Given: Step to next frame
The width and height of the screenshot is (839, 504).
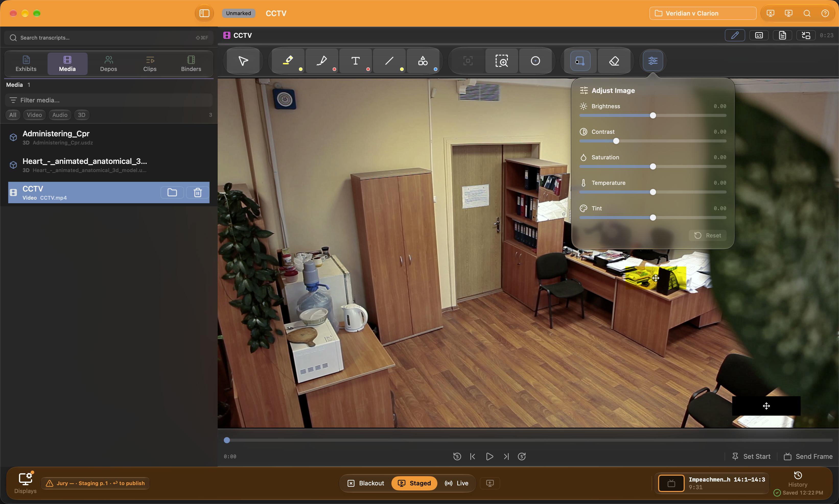Looking at the screenshot, I should click(506, 457).
